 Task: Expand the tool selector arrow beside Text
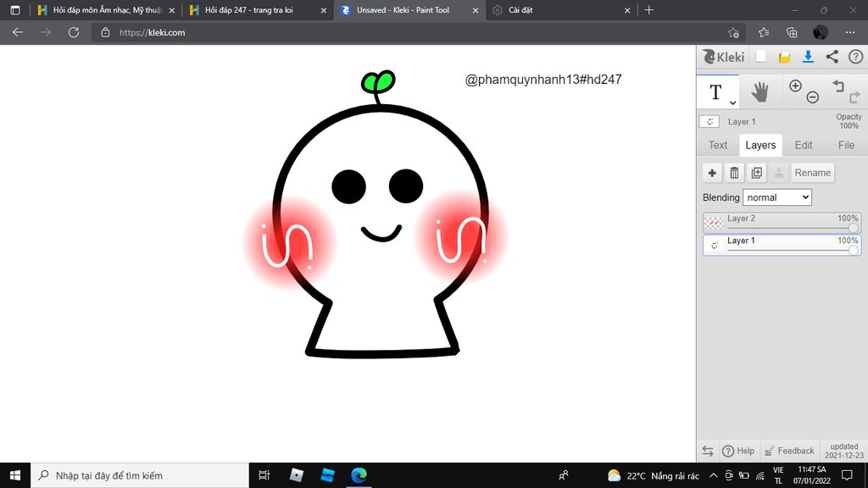(732, 103)
